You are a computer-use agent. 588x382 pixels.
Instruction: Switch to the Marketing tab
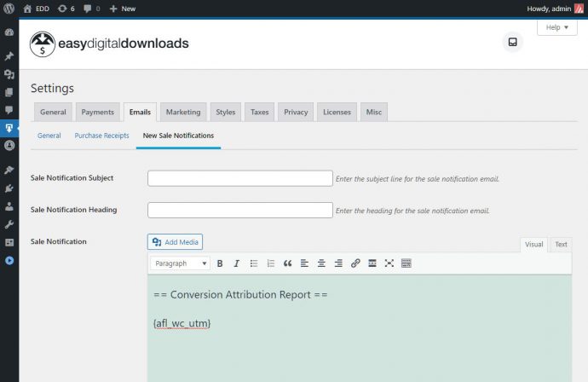coord(183,112)
